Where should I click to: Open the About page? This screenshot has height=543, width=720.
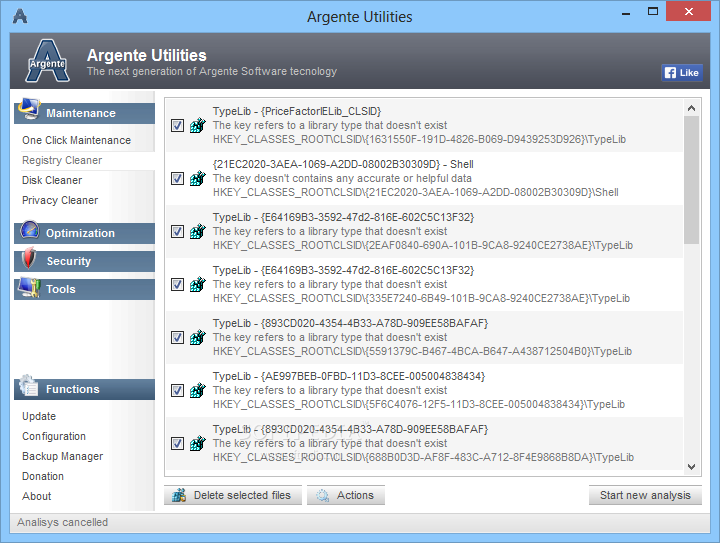coord(36,496)
